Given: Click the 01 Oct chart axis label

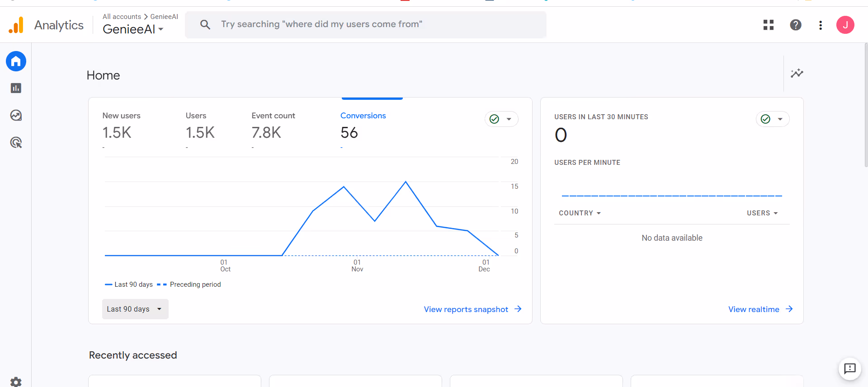Looking at the screenshot, I should [x=225, y=266].
